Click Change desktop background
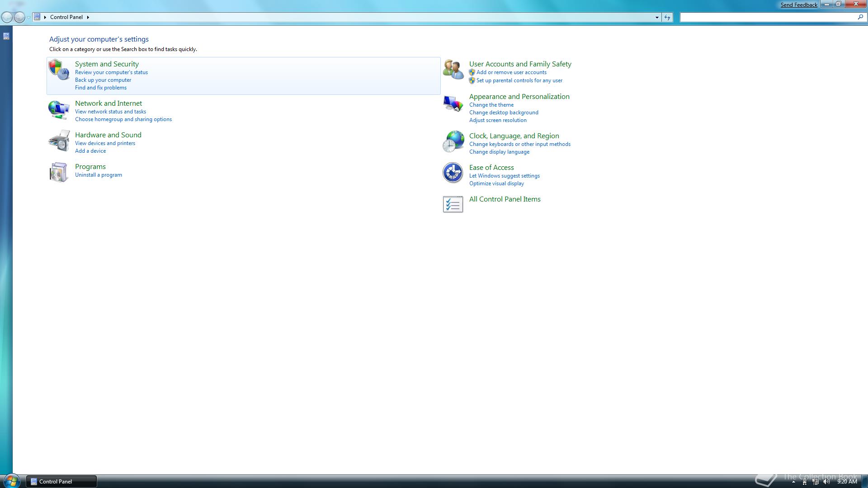 tap(504, 113)
